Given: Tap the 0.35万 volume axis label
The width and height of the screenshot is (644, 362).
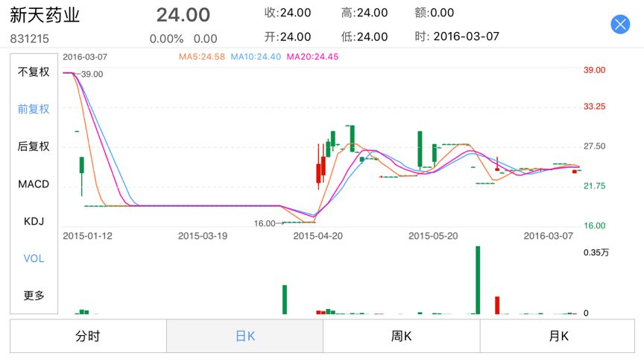Looking at the screenshot, I should [x=596, y=252].
